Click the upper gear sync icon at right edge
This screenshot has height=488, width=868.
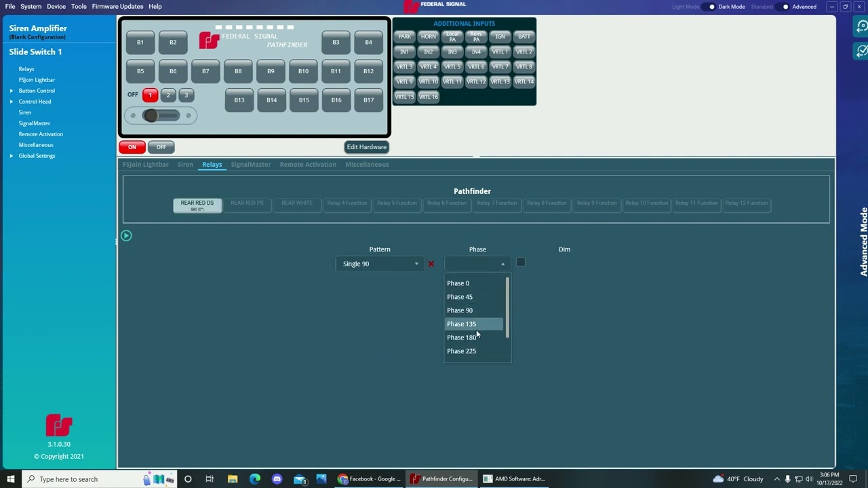coord(861,26)
